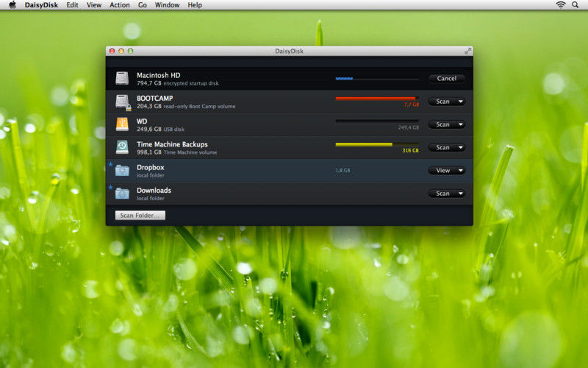588x368 pixels.
Task: Click the Time Machine Backups label
Action: 172,144
